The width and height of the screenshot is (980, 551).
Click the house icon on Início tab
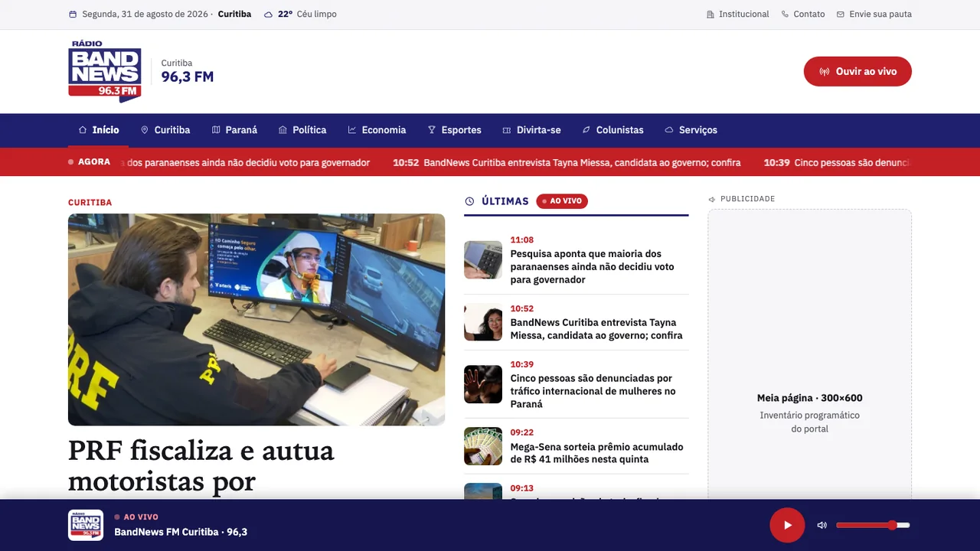click(83, 130)
